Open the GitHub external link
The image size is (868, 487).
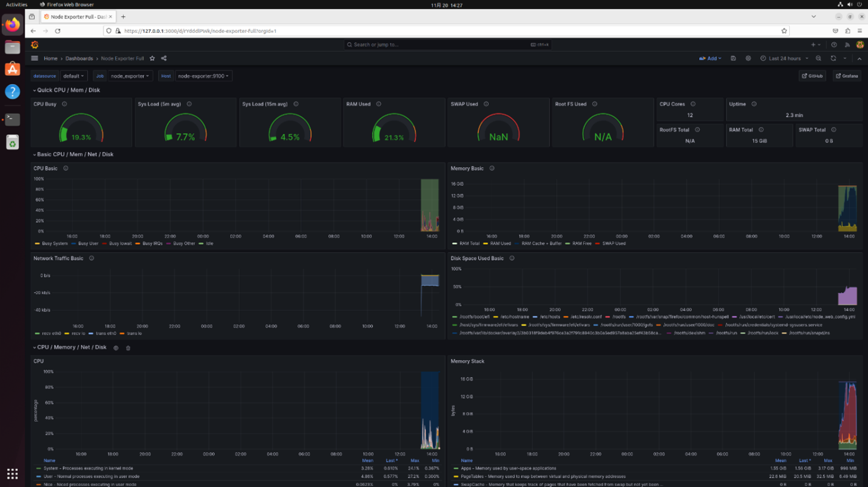812,76
